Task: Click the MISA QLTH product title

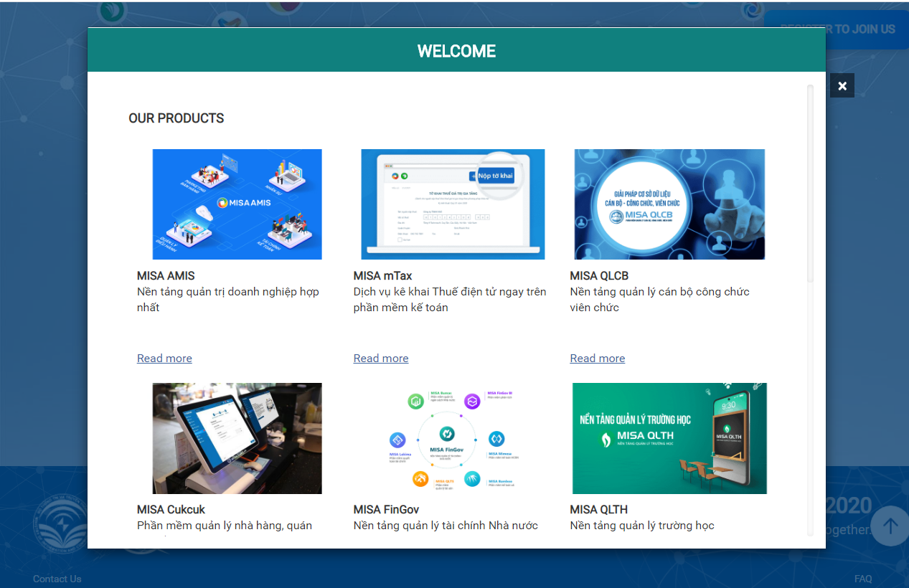Action: [598, 510]
